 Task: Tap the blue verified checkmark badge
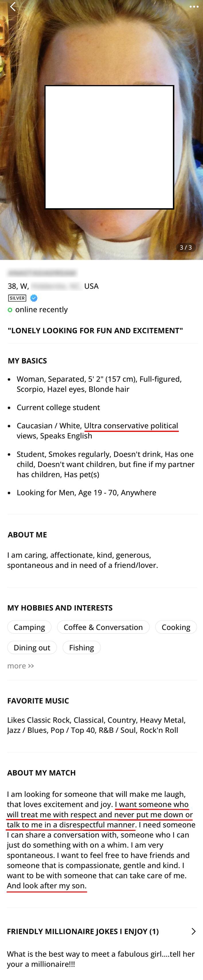tap(34, 298)
